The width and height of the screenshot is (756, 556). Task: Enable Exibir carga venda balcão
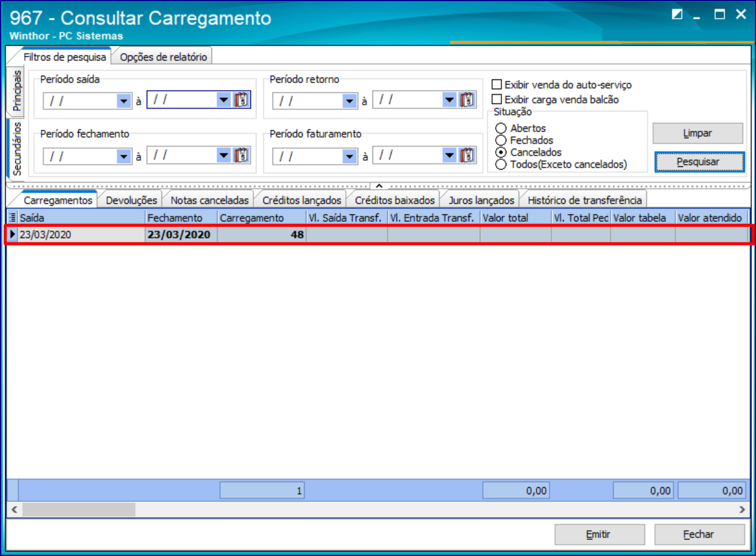496,99
